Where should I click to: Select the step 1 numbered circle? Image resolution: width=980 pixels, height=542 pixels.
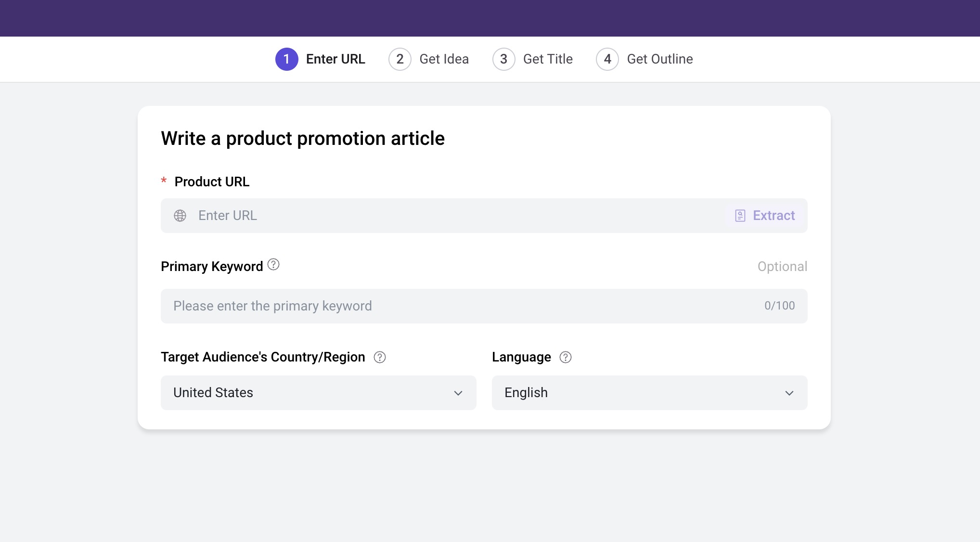click(287, 59)
